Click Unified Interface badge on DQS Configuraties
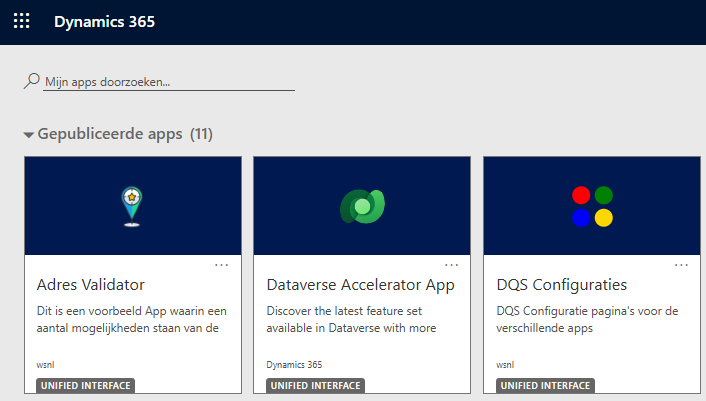 [x=545, y=385]
